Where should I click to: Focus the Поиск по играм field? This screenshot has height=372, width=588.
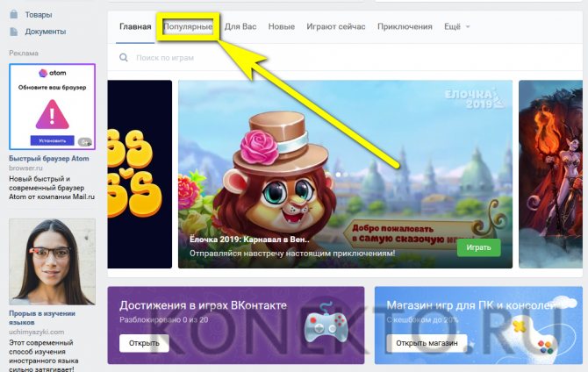pos(345,58)
